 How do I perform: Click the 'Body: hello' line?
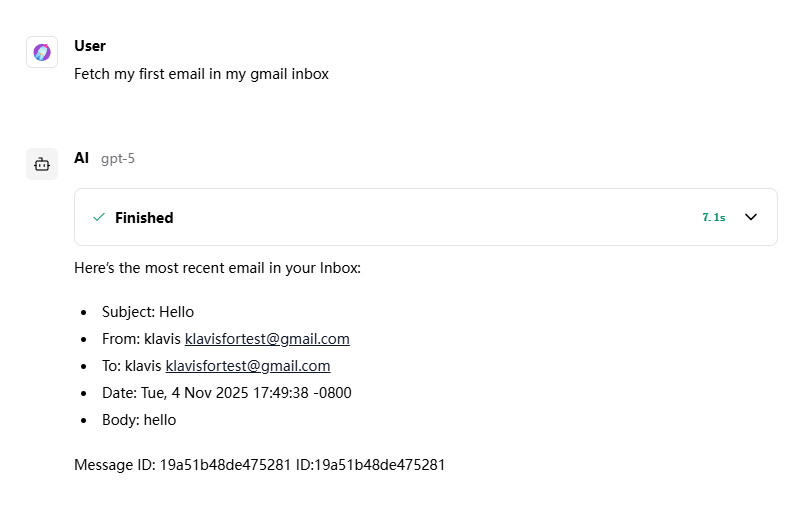coord(139,420)
